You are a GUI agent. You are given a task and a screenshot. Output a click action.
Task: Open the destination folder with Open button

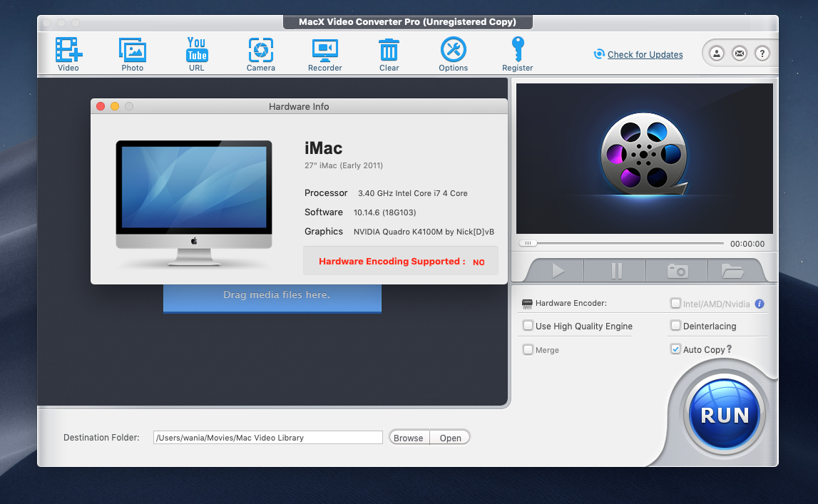[450, 438]
